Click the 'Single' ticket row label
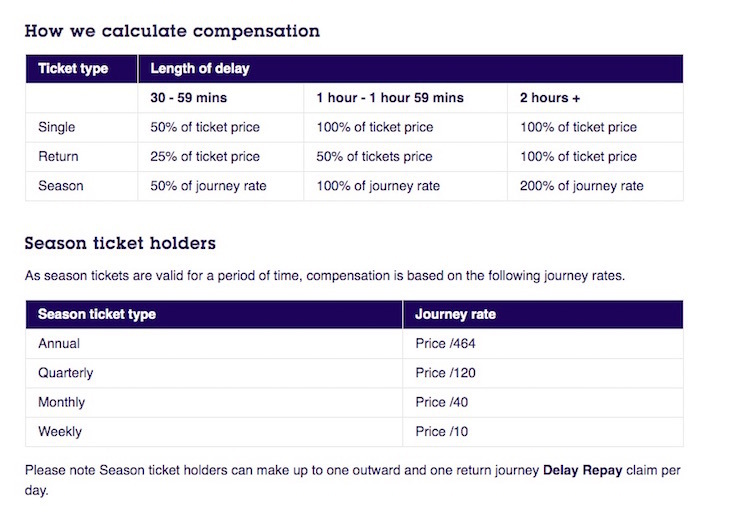The height and width of the screenshot is (515, 730). coord(56,127)
